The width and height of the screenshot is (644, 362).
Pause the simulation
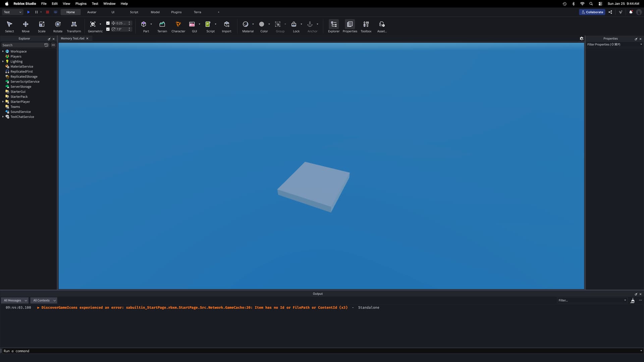pos(37,12)
